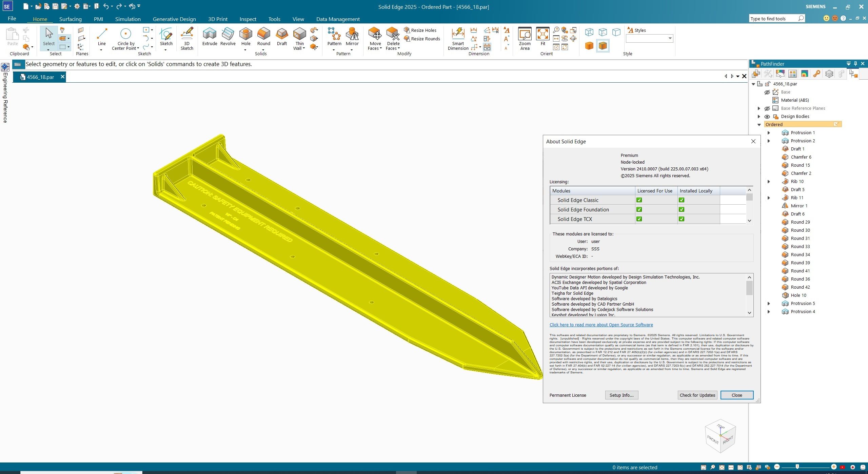Toggle visibility of Base Reference Planes
The height and width of the screenshot is (474, 868).
[768, 108]
